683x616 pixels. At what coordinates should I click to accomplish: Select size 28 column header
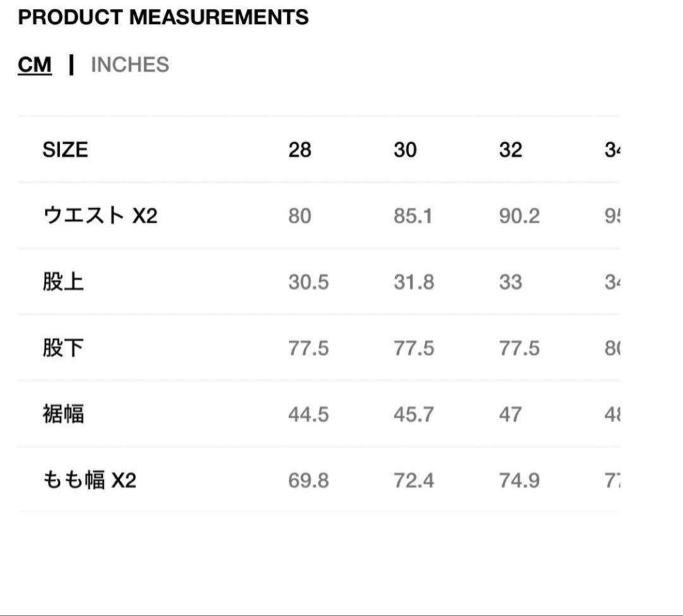[x=300, y=150]
